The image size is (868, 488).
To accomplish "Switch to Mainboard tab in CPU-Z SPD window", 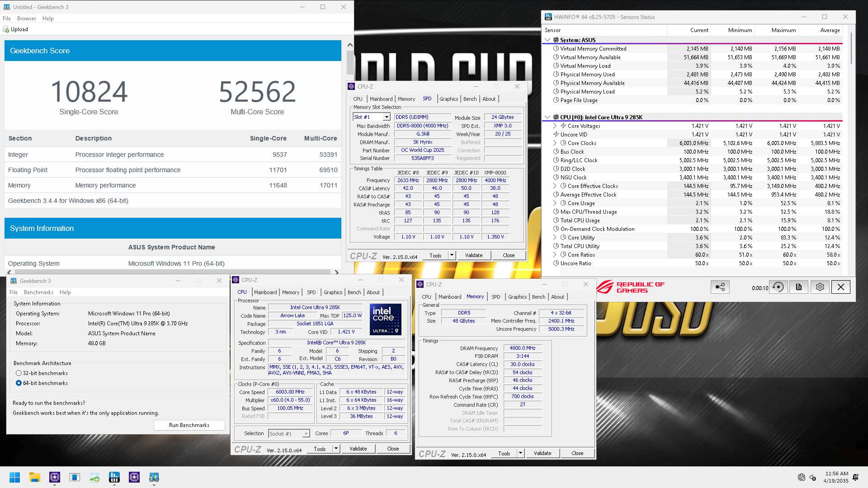I will click(x=381, y=99).
